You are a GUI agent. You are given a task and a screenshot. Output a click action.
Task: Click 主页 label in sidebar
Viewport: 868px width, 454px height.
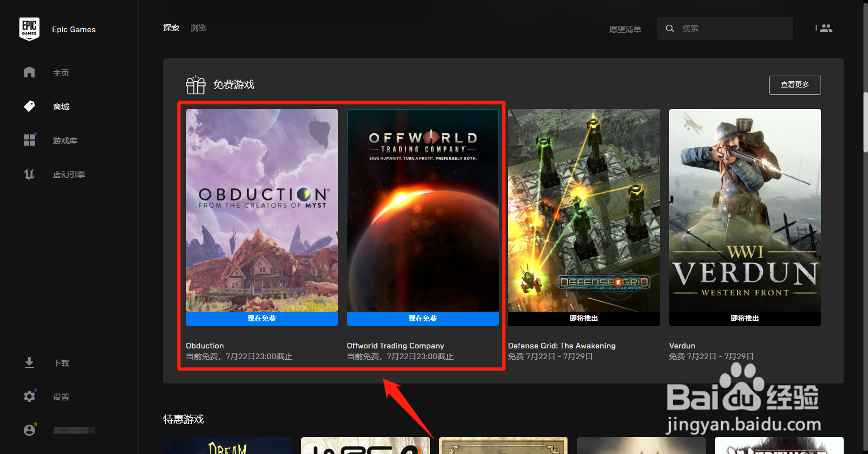click(x=61, y=73)
